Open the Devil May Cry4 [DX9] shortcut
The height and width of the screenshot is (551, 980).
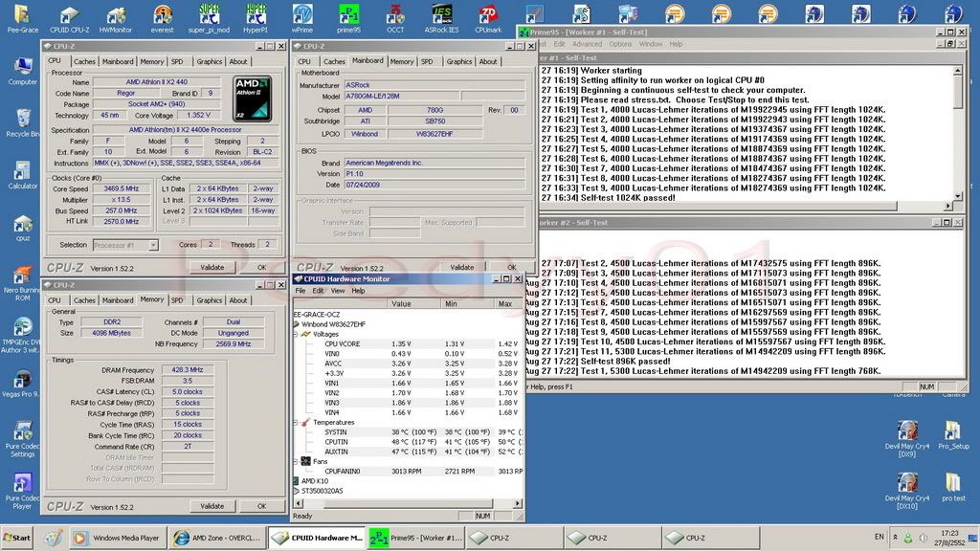coord(907,439)
